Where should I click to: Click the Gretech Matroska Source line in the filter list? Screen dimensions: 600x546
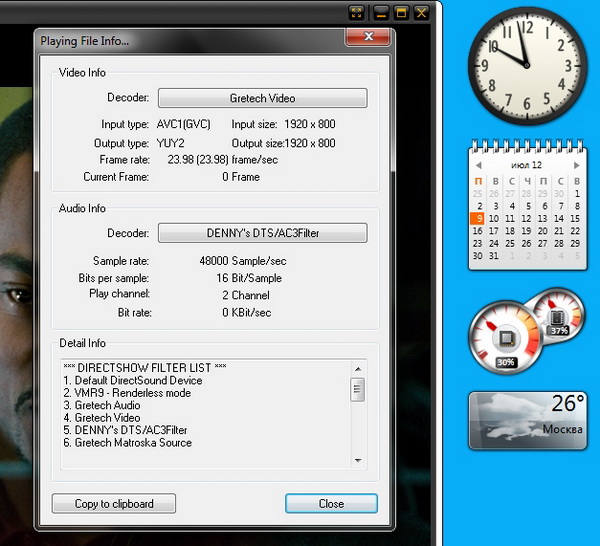pos(127,443)
